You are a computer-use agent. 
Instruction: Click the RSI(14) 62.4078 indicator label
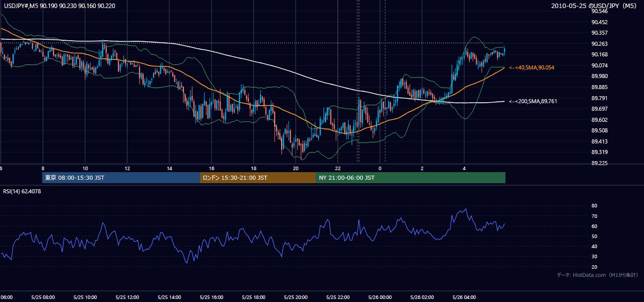point(22,191)
